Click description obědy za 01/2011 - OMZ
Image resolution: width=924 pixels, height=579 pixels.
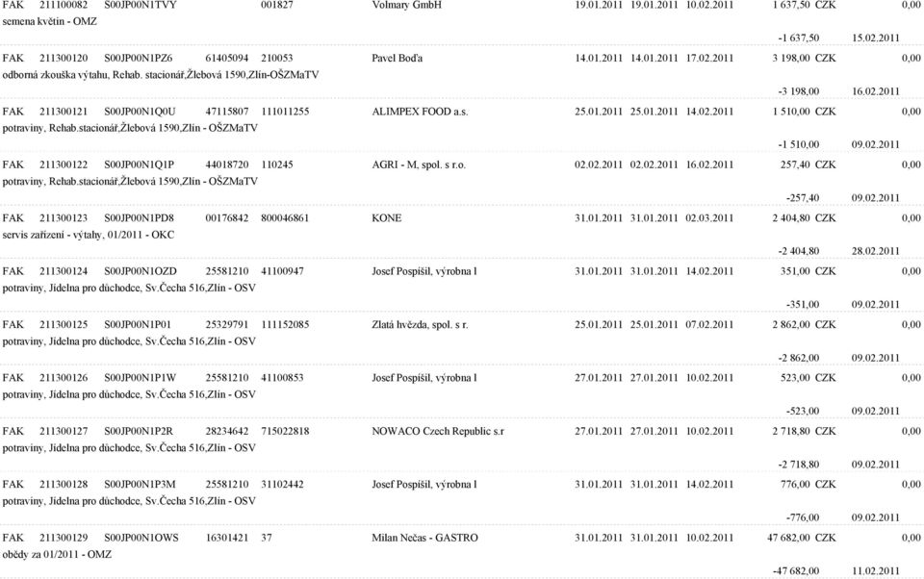57,555
